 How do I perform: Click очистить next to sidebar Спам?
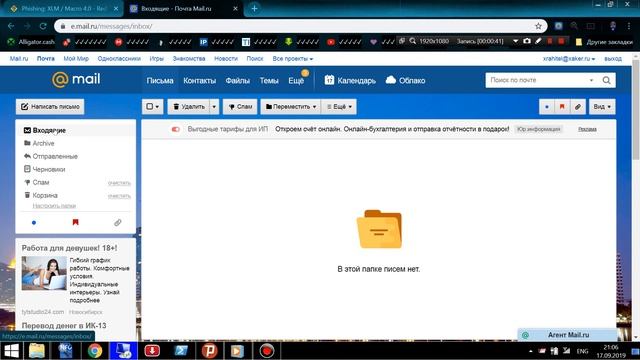[x=119, y=183]
